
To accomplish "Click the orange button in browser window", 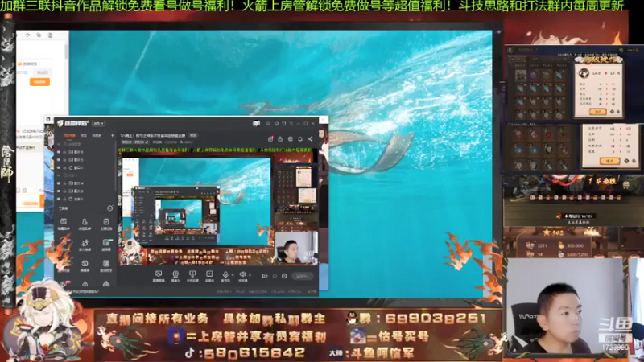I will click(x=39, y=82).
